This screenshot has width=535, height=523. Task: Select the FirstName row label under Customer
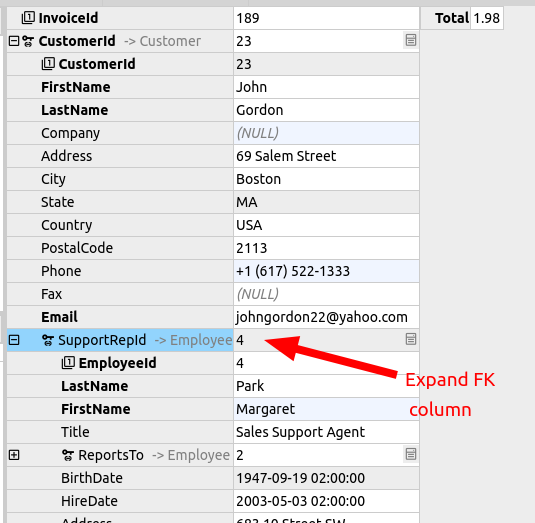tap(120, 87)
